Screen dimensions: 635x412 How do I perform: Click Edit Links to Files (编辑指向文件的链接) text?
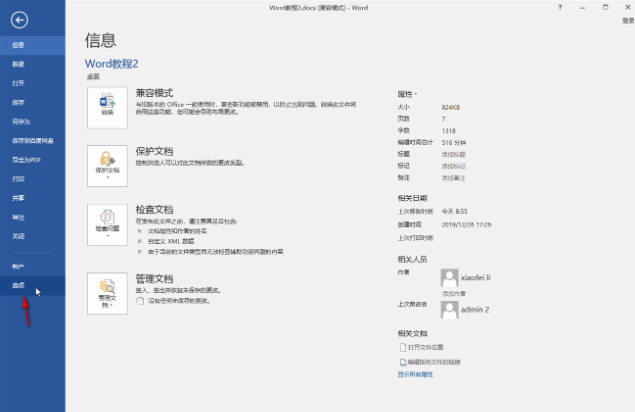click(x=434, y=362)
